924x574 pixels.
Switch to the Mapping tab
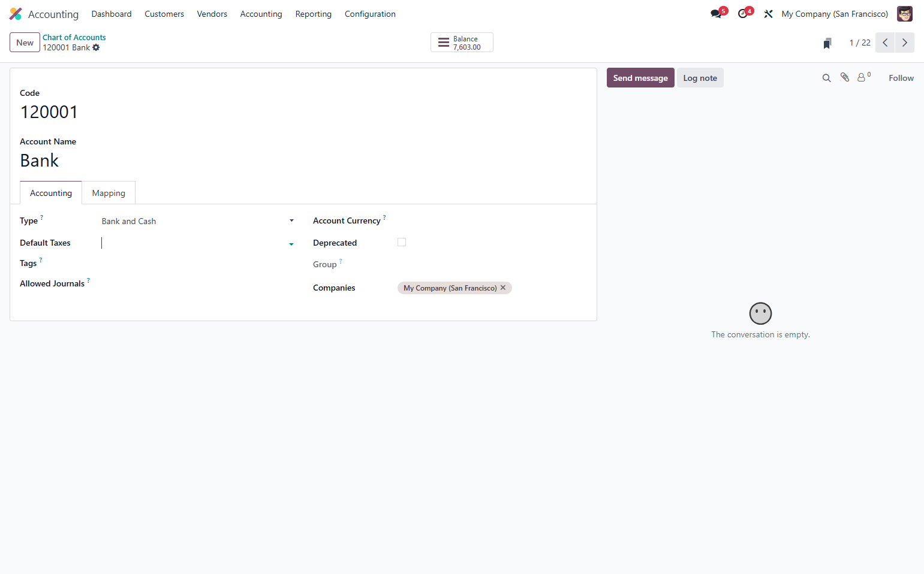[109, 193]
